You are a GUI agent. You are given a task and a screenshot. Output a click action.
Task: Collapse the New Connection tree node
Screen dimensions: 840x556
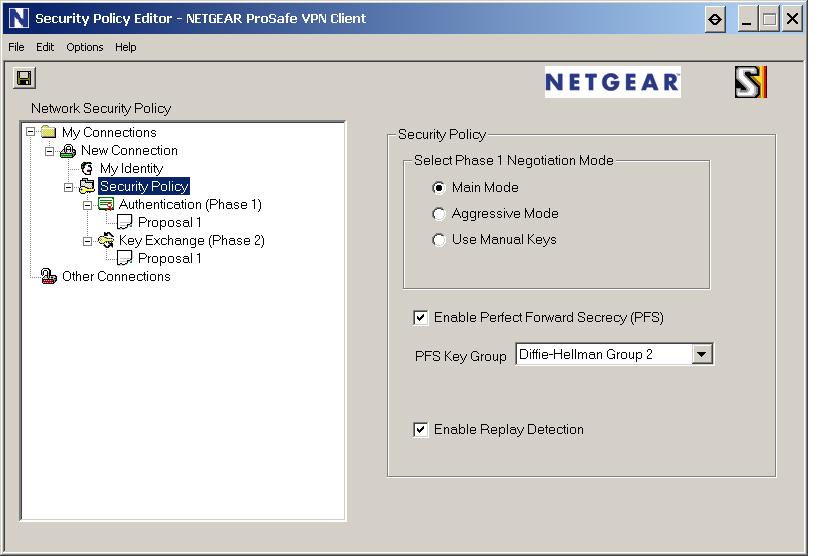coord(49,151)
